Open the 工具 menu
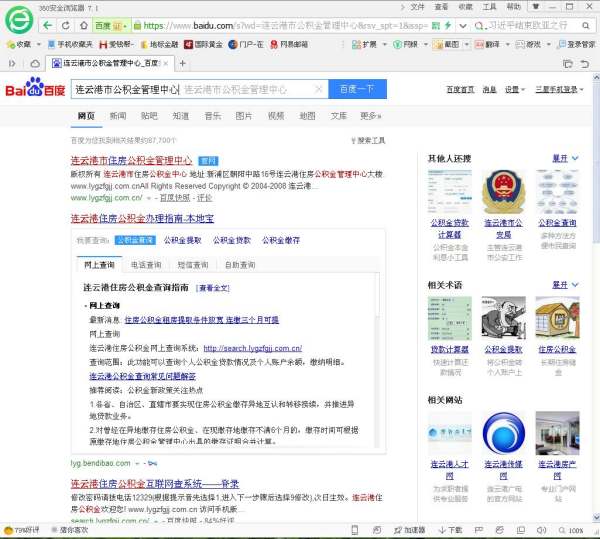Viewport: 600px width, 539px height. click(x=489, y=7)
